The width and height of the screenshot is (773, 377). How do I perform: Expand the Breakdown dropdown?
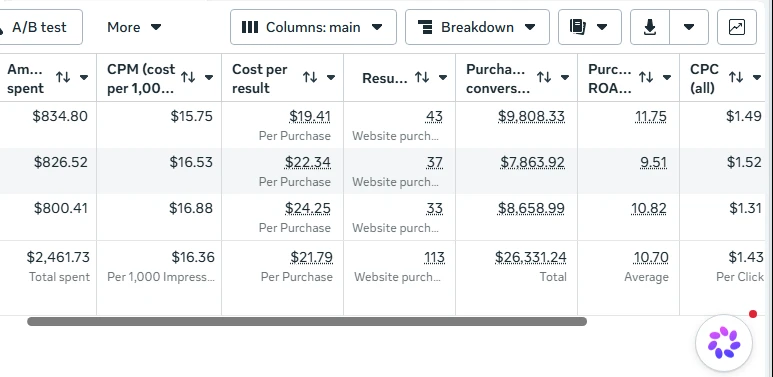477,27
